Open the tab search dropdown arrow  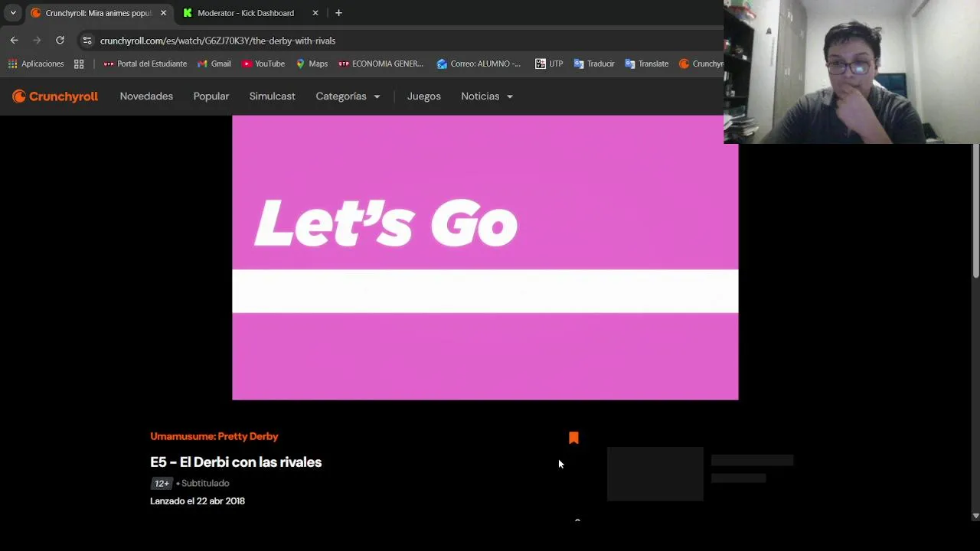click(x=13, y=13)
